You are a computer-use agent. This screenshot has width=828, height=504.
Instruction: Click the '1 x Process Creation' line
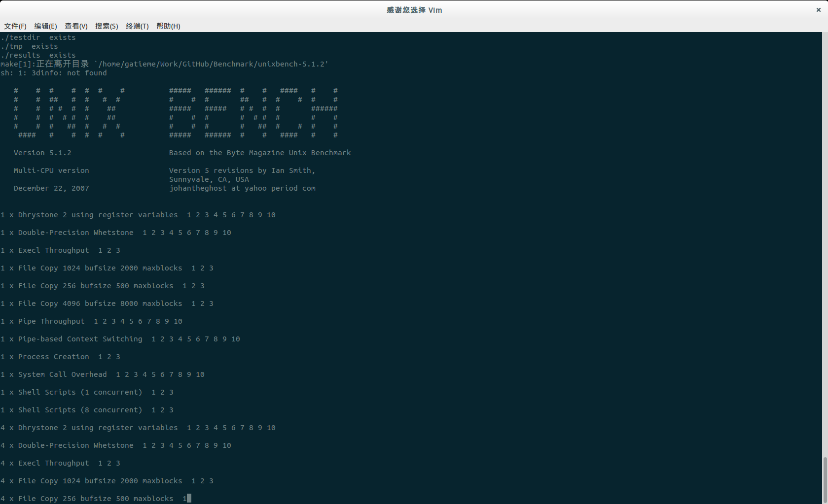point(60,357)
